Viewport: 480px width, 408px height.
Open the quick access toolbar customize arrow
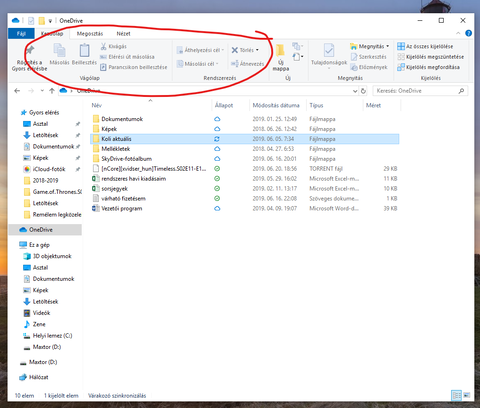click(50, 21)
